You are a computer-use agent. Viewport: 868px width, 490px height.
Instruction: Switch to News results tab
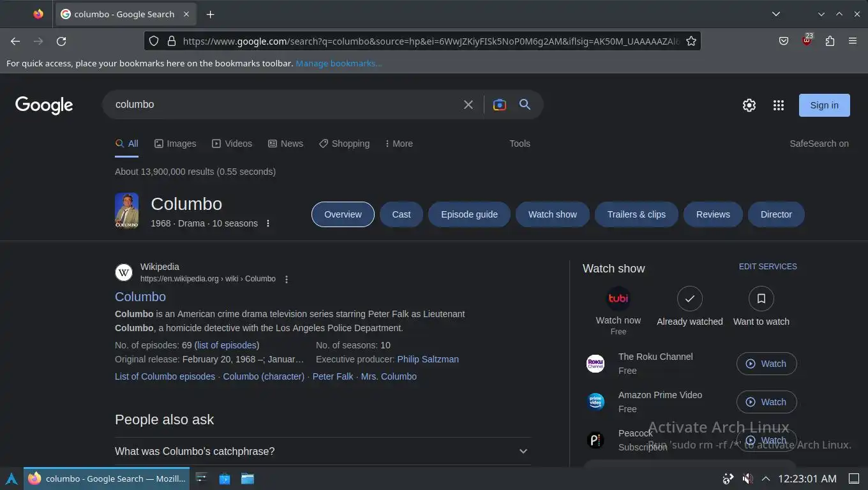[285, 144]
